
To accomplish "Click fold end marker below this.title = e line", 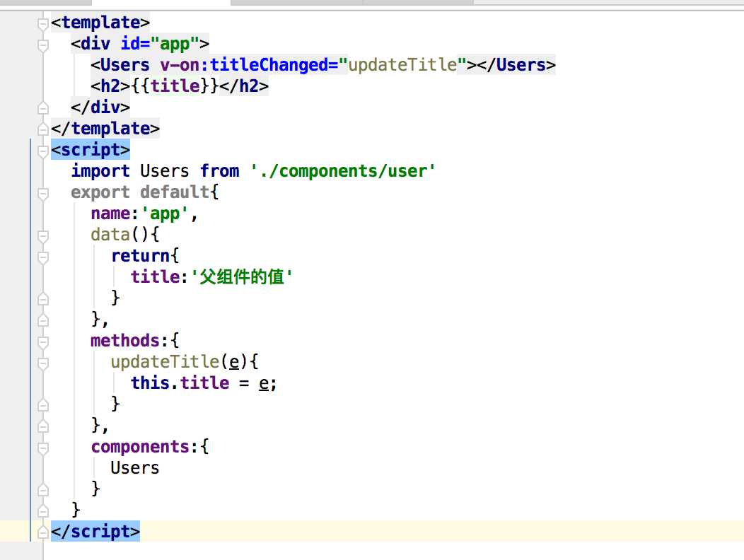I will click(42, 404).
